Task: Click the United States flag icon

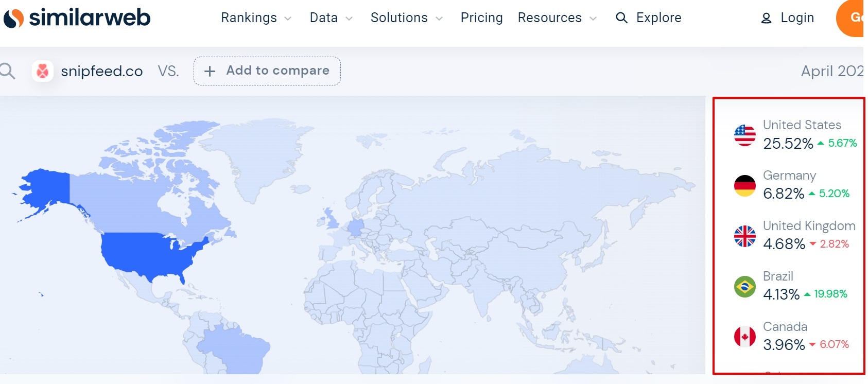Action: click(x=745, y=135)
